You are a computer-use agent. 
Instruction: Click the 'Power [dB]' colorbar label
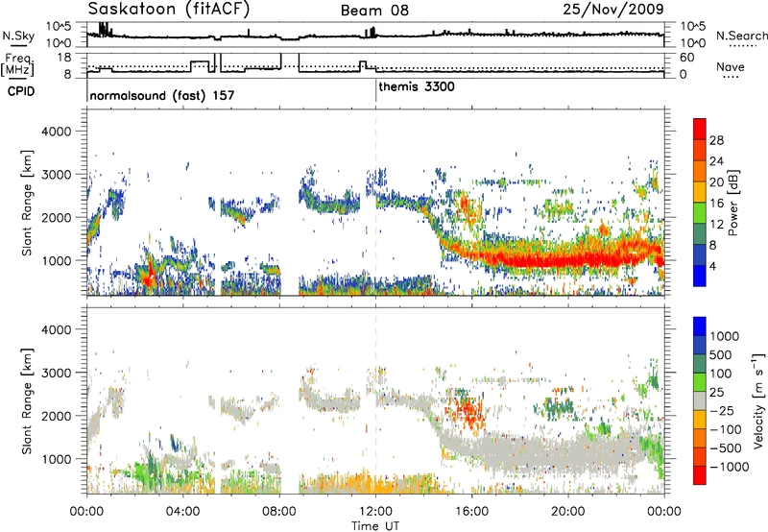click(732, 203)
